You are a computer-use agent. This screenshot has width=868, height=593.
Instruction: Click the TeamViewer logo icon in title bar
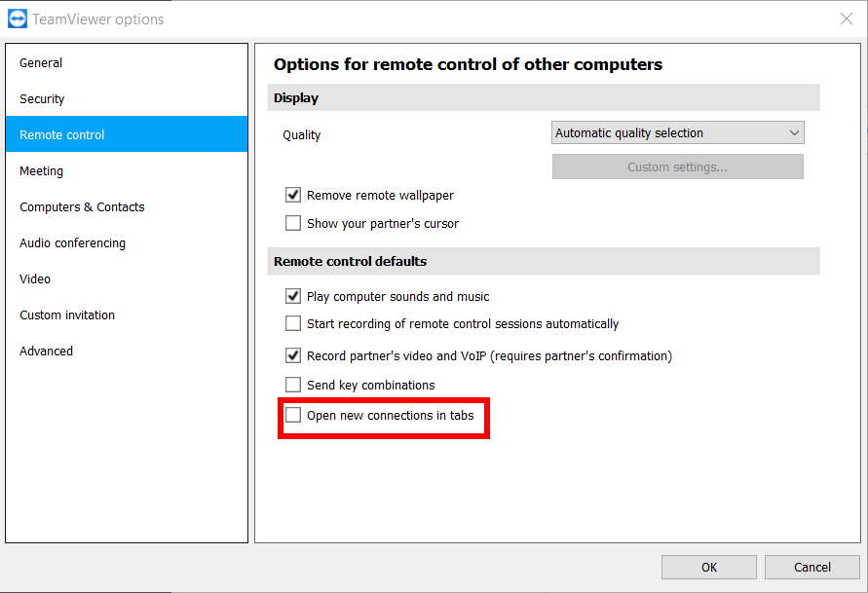click(18, 19)
